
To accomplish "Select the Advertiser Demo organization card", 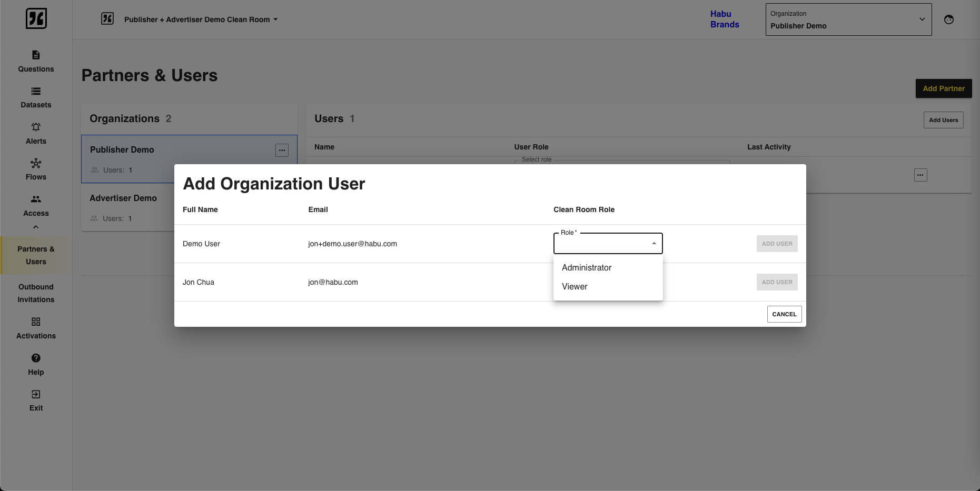I will click(128, 207).
